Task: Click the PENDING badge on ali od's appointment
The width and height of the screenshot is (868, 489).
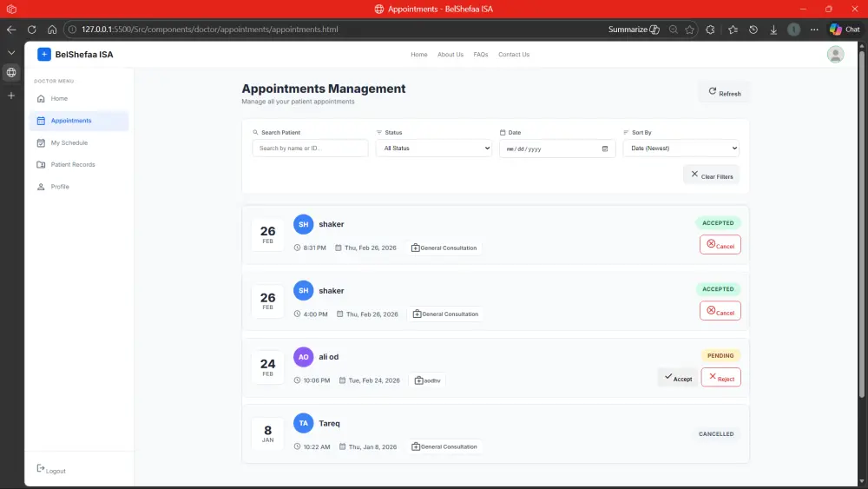Action: (720, 356)
